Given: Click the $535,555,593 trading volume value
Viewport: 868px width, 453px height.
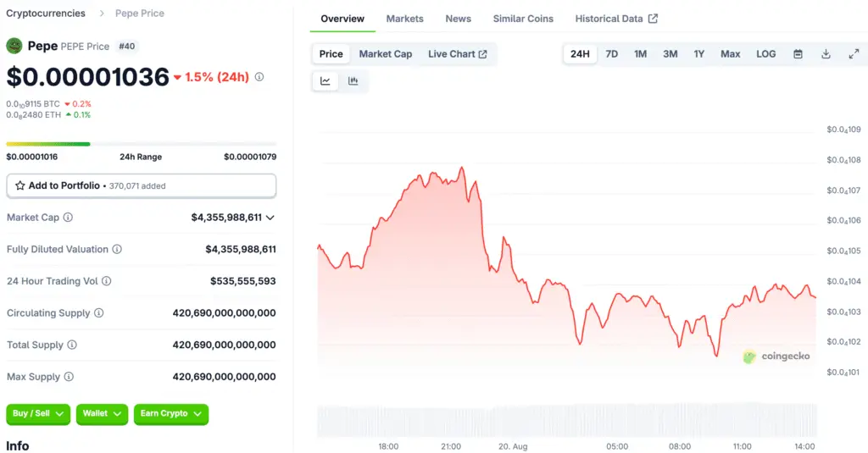Looking at the screenshot, I should 243,281.
